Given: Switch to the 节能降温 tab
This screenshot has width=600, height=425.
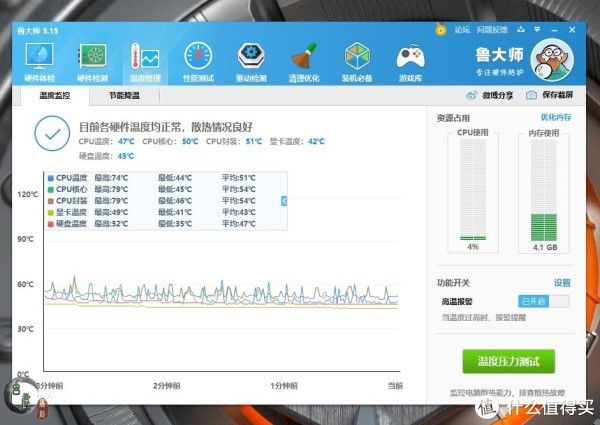Looking at the screenshot, I should point(124,96).
